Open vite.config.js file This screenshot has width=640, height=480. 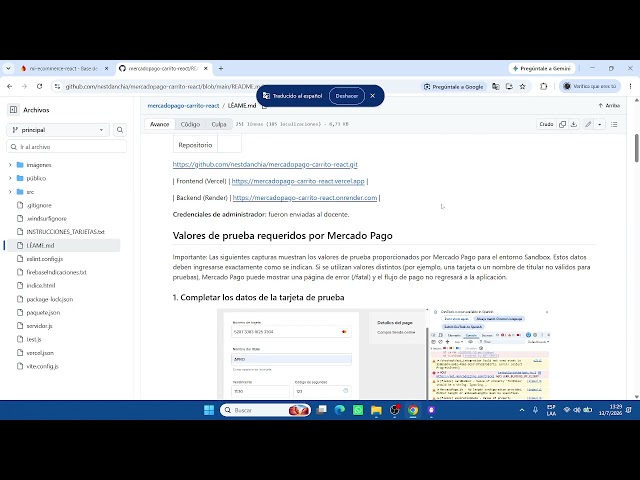point(42,366)
